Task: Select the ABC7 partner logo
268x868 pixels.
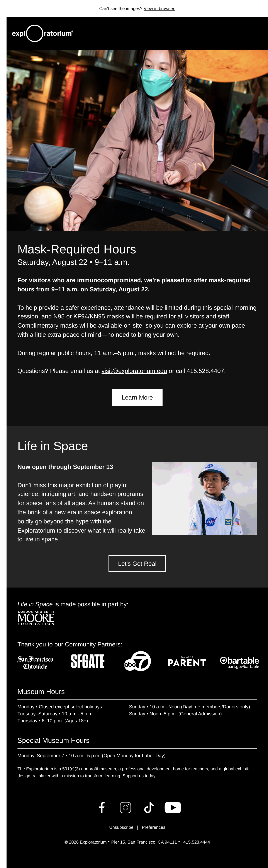Action: click(137, 661)
